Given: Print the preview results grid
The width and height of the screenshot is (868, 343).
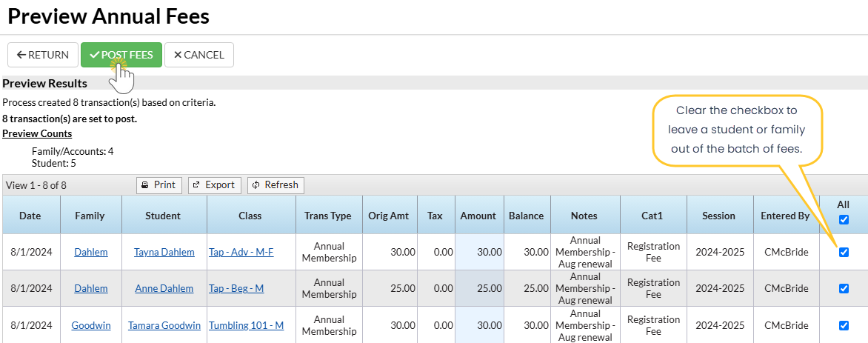Looking at the screenshot, I should pyautogui.click(x=159, y=185).
